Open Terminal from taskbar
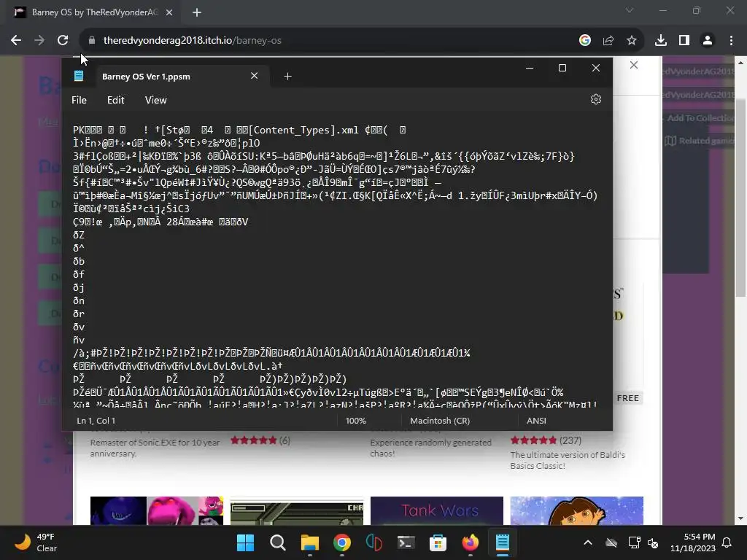This screenshot has width=747, height=560. (406, 542)
